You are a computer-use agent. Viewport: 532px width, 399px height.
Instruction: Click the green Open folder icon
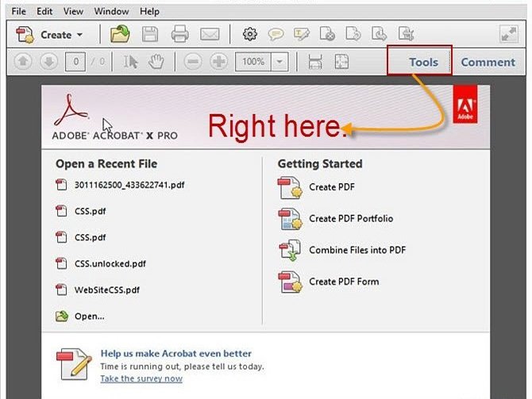(61, 316)
